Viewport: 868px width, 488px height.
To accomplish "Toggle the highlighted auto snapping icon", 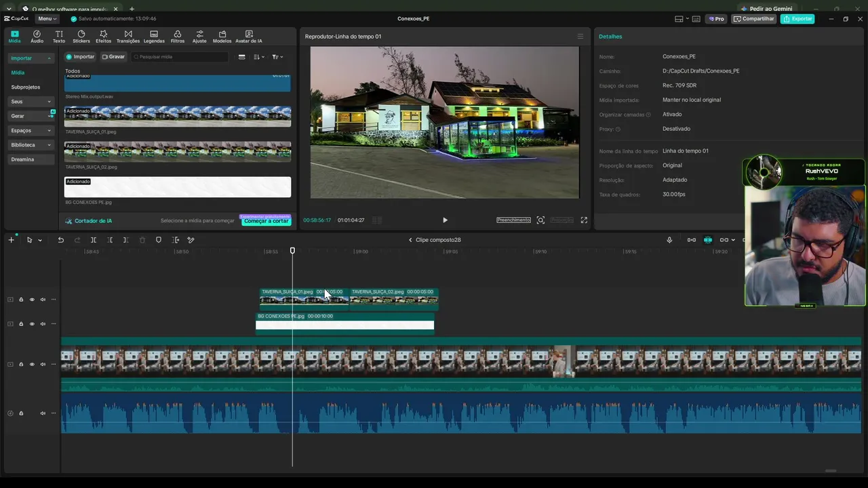I will tap(707, 240).
